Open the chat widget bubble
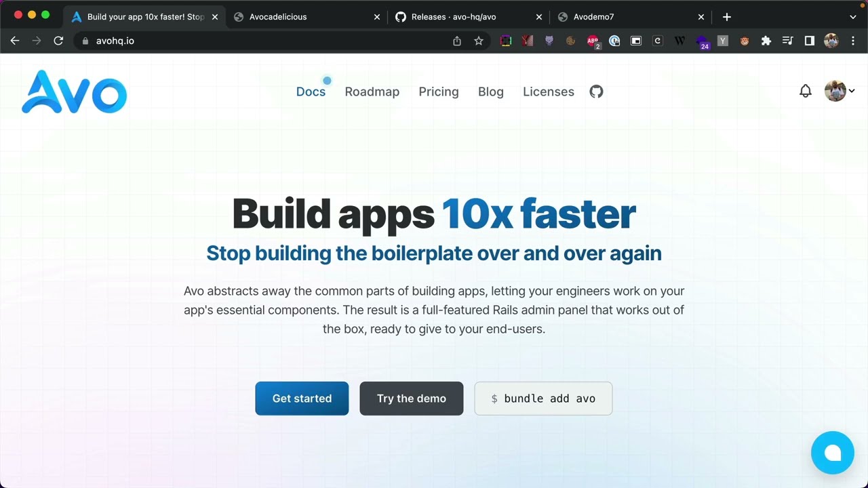 pyautogui.click(x=833, y=453)
